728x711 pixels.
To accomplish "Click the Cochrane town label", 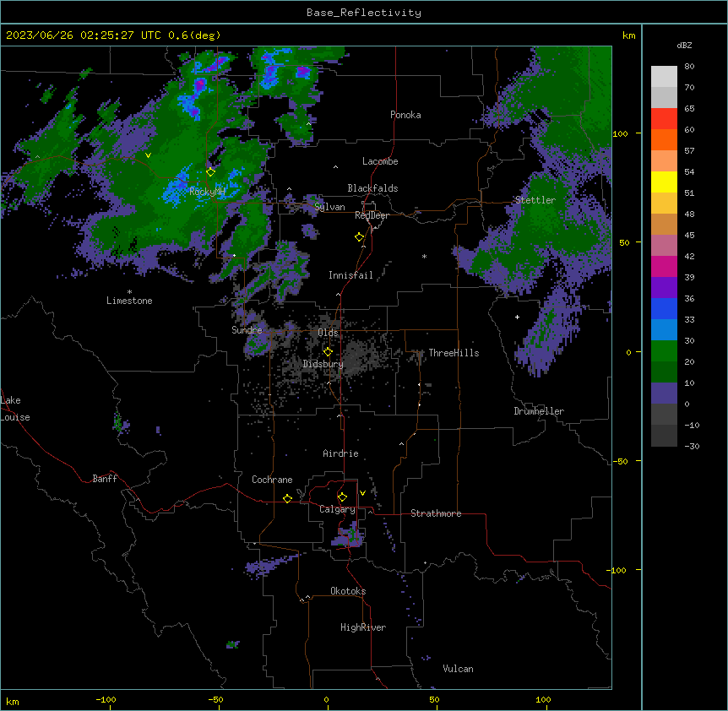I will pyautogui.click(x=272, y=480).
